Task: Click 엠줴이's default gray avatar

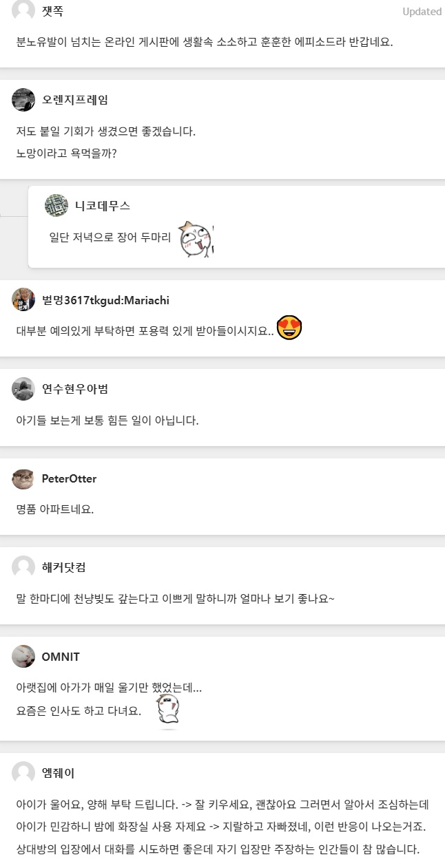Action: click(23, 773)
